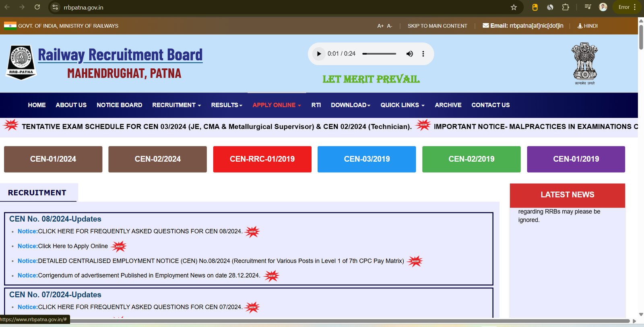Switch site language to Hindi

(x=588, y=26)
